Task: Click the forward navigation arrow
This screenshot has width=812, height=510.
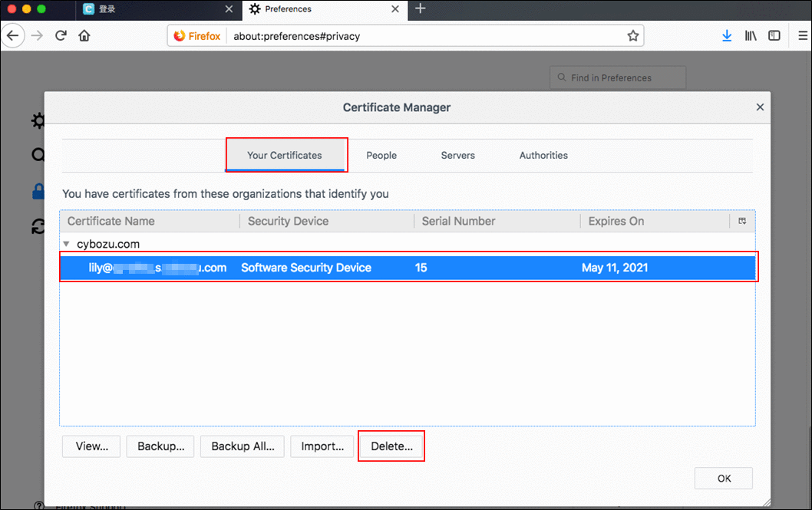Action: point(37,36)
